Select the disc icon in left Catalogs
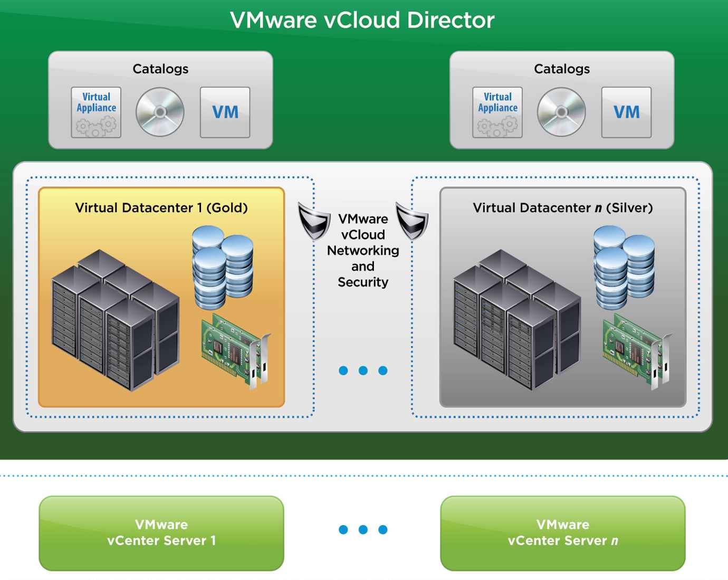 coord(160,112)
